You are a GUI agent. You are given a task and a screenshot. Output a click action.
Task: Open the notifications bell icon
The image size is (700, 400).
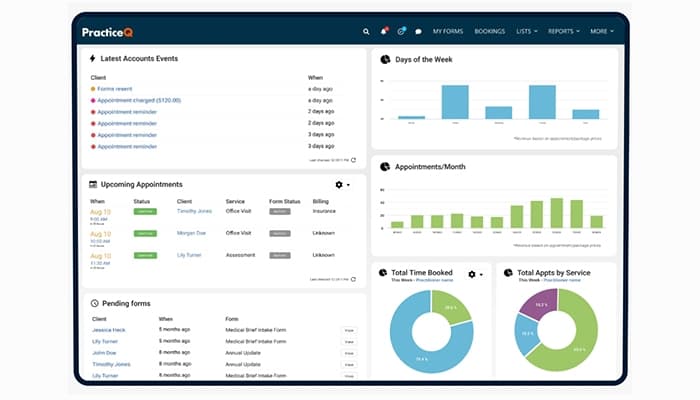click(383, 32)
